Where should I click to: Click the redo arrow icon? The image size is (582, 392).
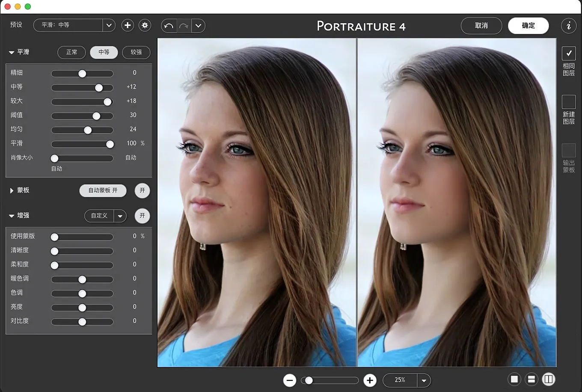point(184,26)
